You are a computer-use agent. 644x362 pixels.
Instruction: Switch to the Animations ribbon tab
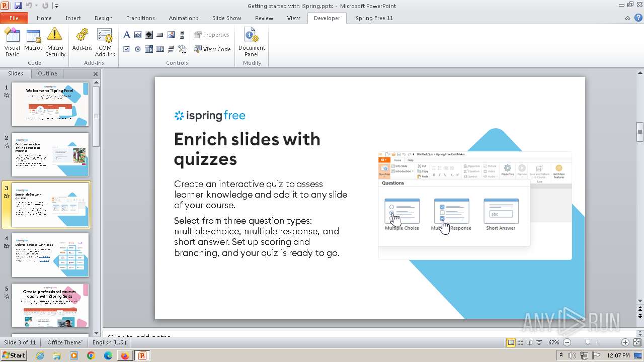[184, 18]
